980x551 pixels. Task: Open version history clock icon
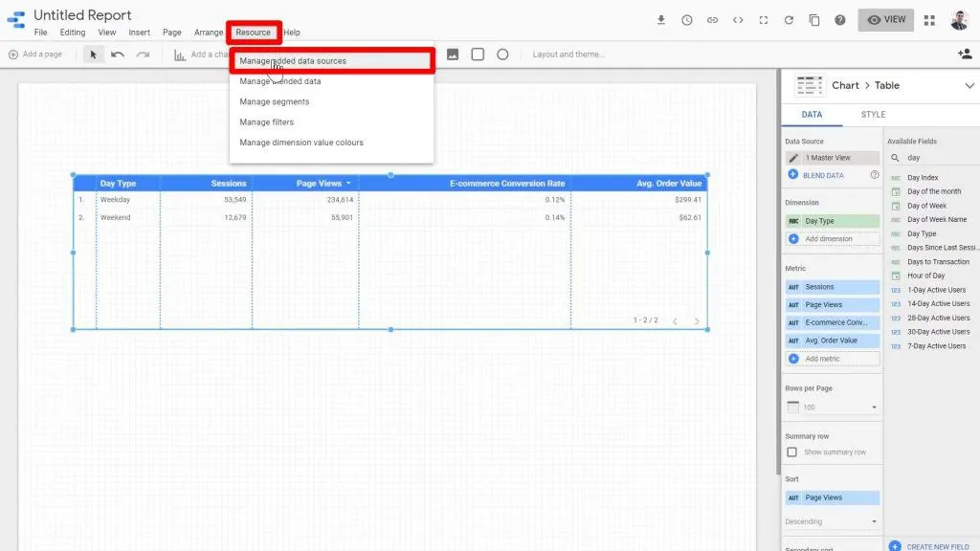[686, 18]
